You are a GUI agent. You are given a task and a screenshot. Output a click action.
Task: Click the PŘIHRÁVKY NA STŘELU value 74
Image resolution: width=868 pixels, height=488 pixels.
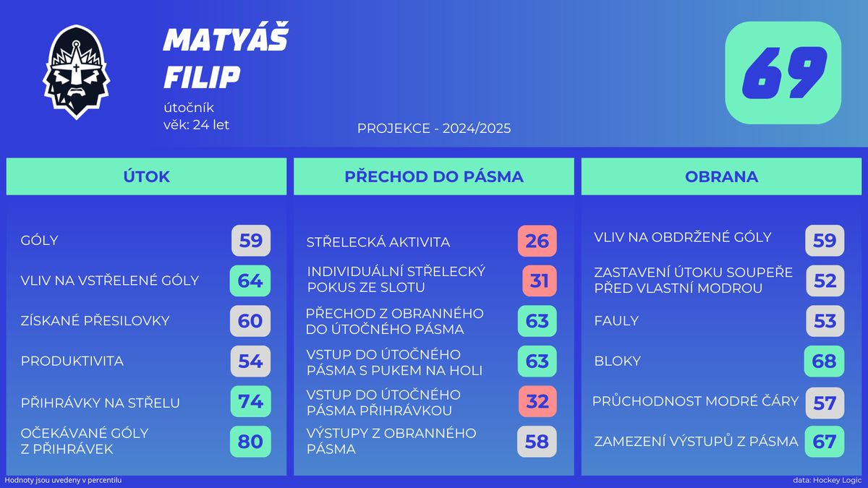point(250,401)
